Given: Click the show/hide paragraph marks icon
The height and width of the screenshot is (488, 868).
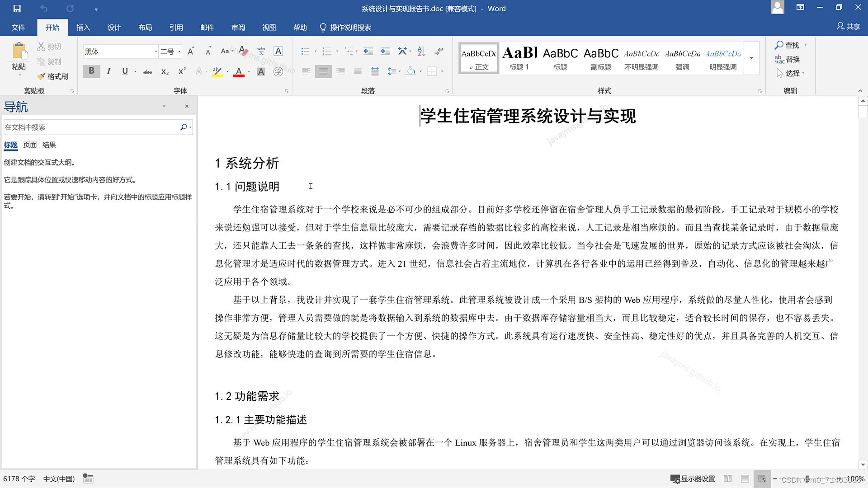Looking at the screenshot, I should tap(439, 52).
